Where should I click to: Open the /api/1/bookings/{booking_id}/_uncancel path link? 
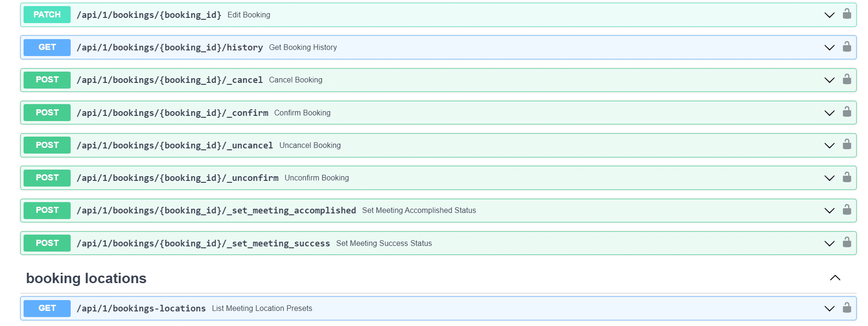click(x=175, y=146)
